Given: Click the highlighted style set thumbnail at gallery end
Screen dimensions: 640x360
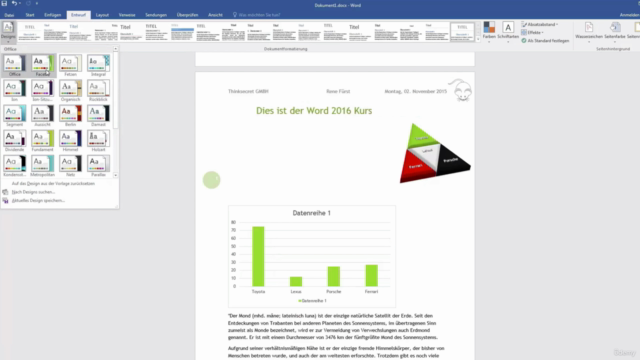Looking at the screenshot, I should tap(462, 32).
